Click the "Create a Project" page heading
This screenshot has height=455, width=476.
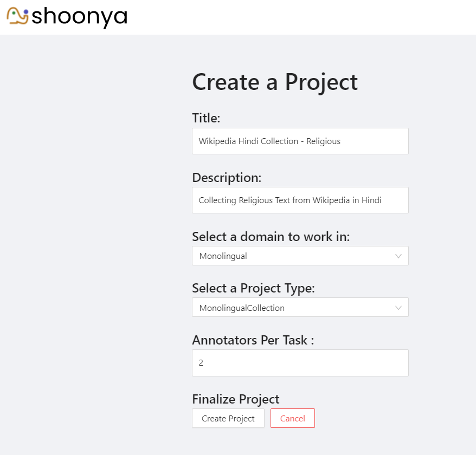pyautogui.click(x=275, y=82)
